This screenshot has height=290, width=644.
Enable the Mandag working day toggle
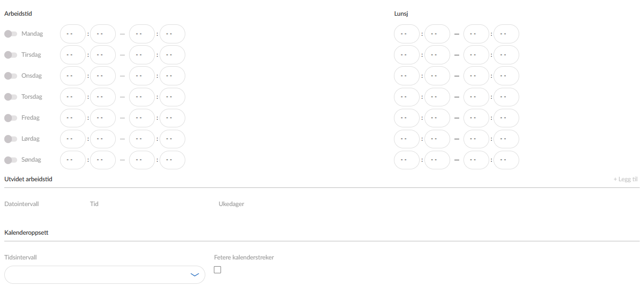pos(10,34)
